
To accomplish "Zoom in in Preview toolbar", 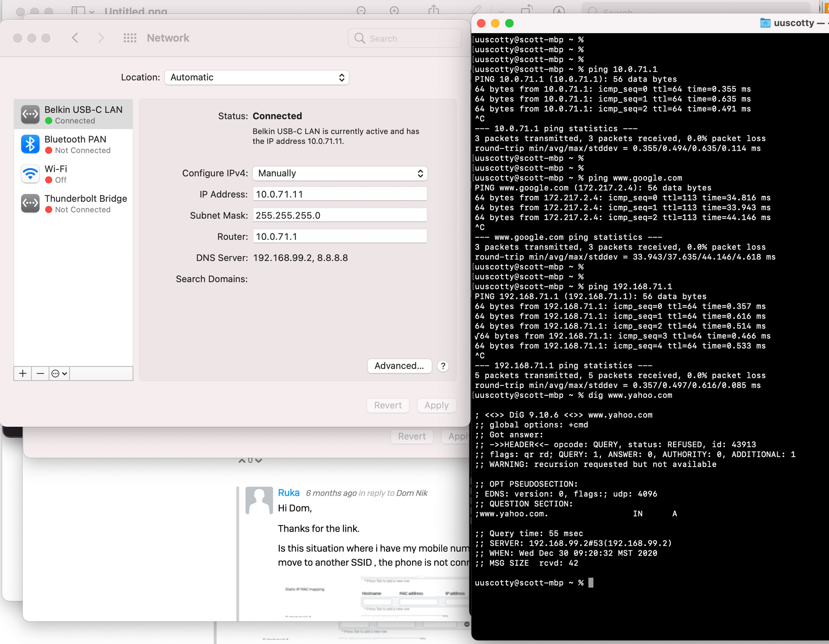I will (394, 10).
